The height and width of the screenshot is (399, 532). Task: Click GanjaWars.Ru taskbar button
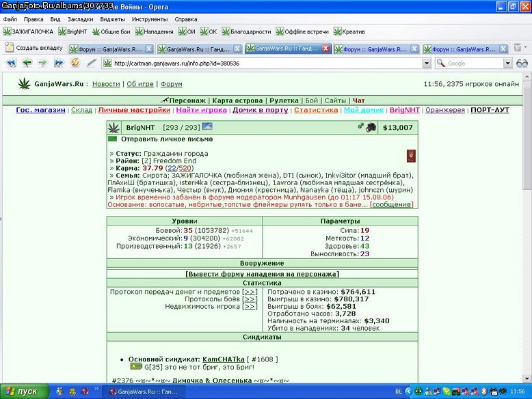pos(144,391)
